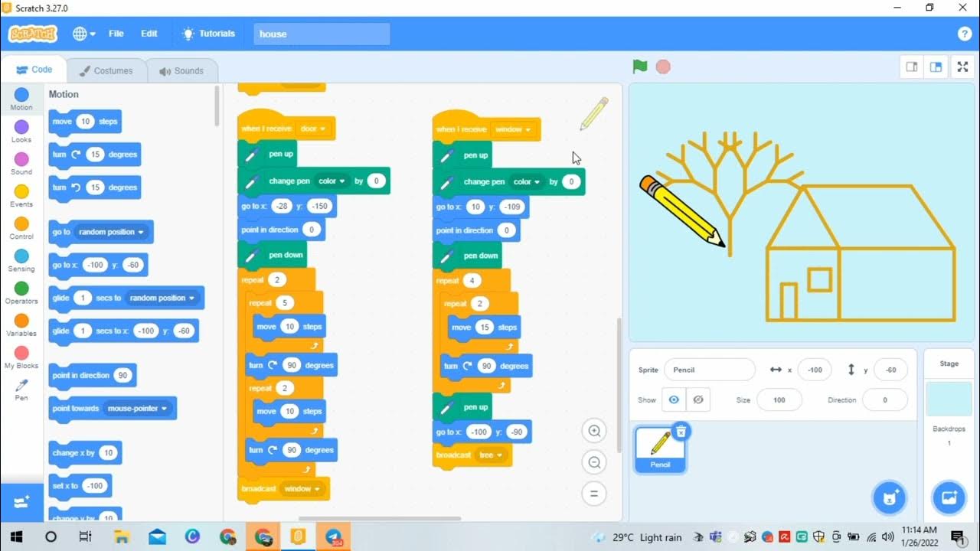980x551 pixels.
Task: Delete the Pencil sprite with trash icon
Action: pos(680,432)
